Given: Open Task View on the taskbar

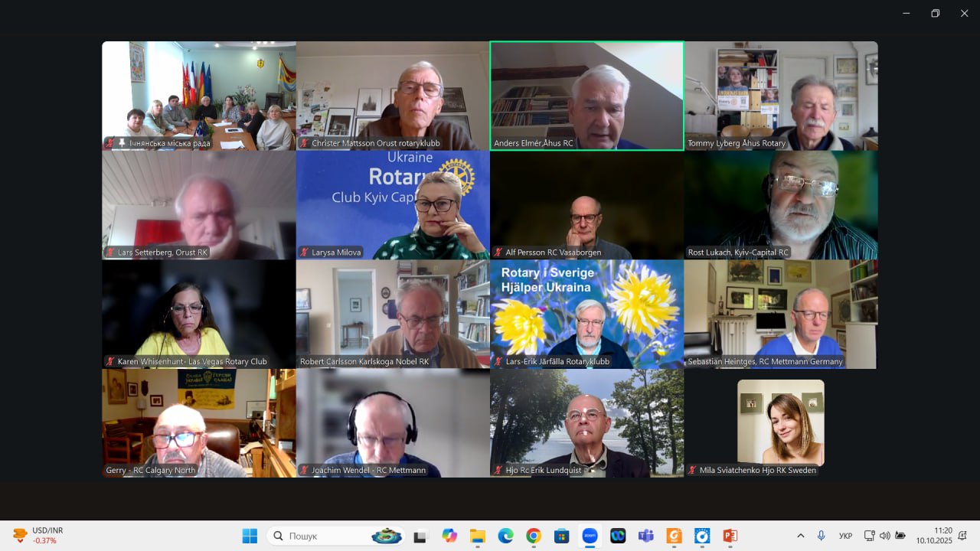Looking at the screenshot, I should click(x=420, y=536).
